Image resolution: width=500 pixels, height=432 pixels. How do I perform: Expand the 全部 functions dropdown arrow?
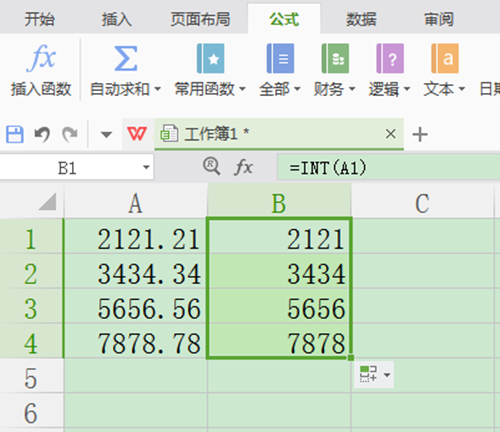(x=297, y=89)
